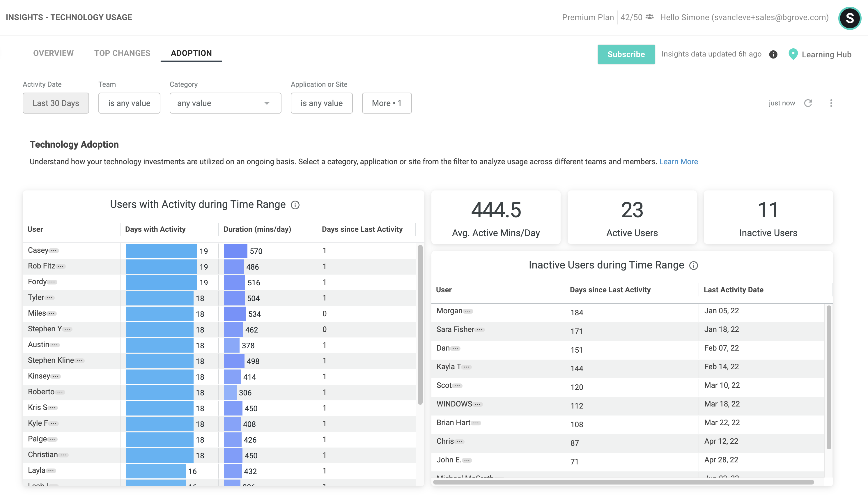The height and width of the screenshot is (495, 868).
Task: Open ellipsis menu next to Kris S
Action: pyautogui.click(x=53, y=408)
